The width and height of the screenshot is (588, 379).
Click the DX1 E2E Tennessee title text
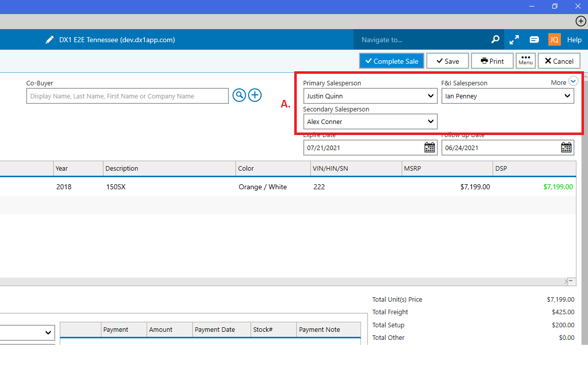point(117,40)
